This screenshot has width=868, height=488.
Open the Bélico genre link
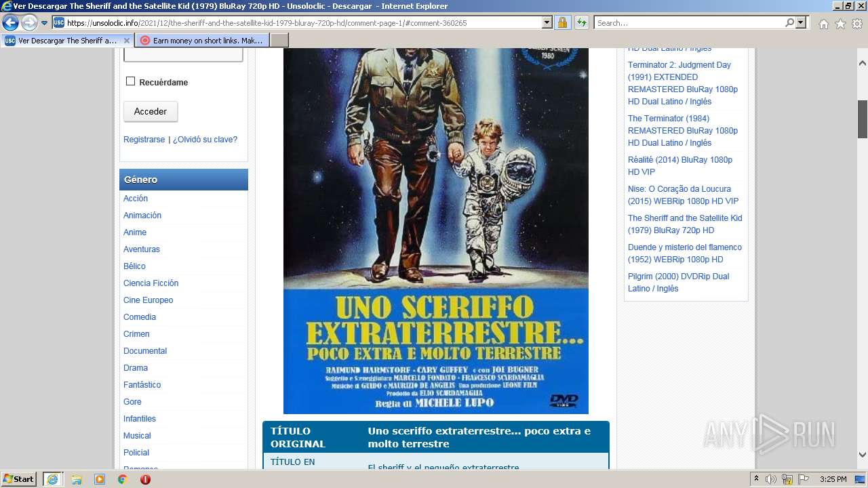pyautogui.click(x=134, y=266)
